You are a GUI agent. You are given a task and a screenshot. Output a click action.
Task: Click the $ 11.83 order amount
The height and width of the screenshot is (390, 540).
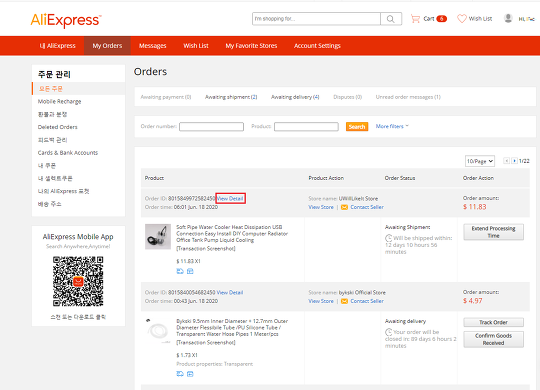(x=475, y=207)
